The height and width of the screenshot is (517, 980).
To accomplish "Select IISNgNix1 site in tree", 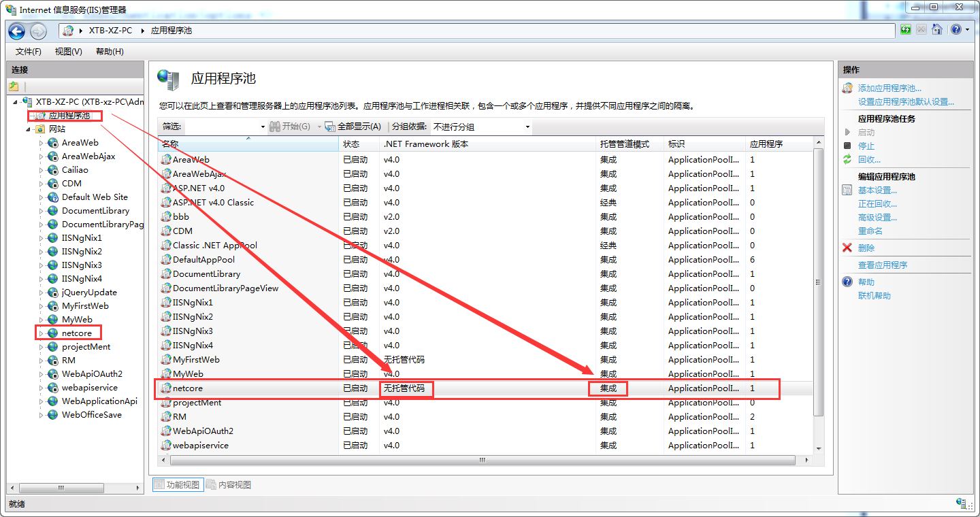I will click(82, 238).
